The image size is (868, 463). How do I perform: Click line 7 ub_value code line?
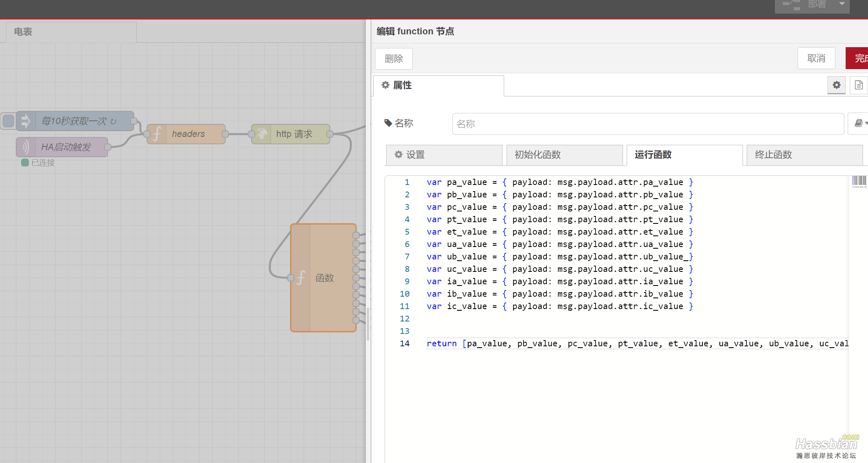tap(560, 257)
